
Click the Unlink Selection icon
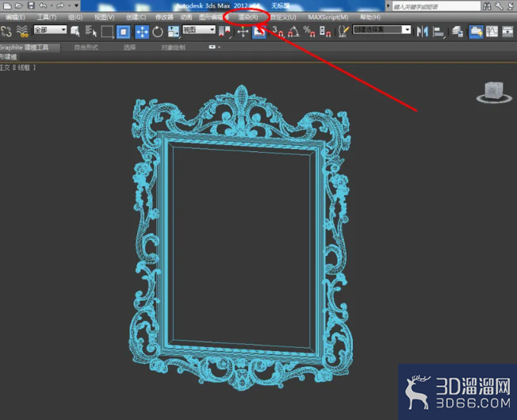coord(6,32)
